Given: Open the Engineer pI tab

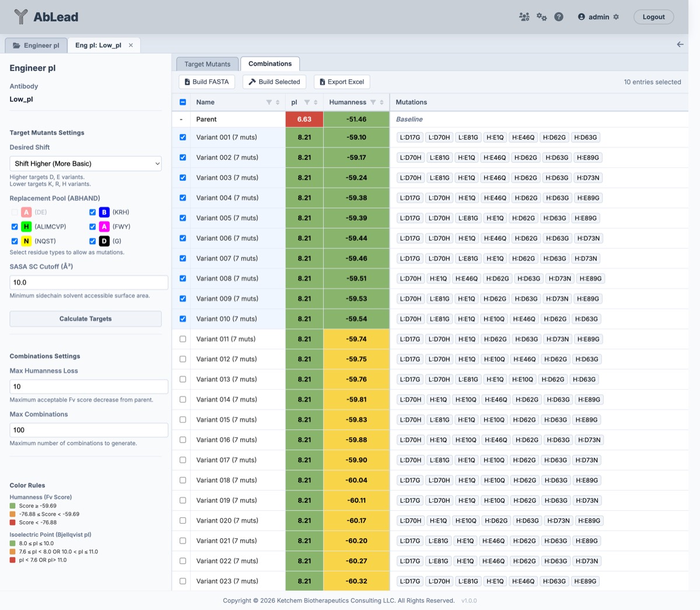Looking at the screenshot, I should 36,45.
